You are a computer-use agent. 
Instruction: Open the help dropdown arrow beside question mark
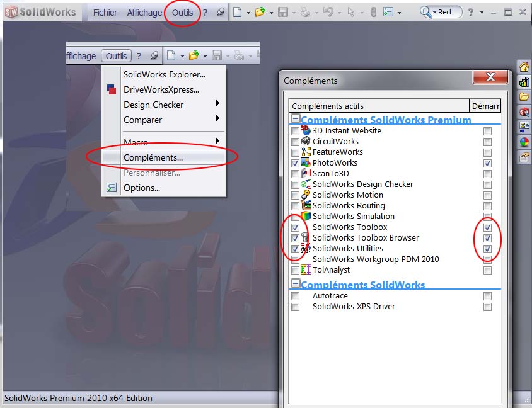point(482,13)
